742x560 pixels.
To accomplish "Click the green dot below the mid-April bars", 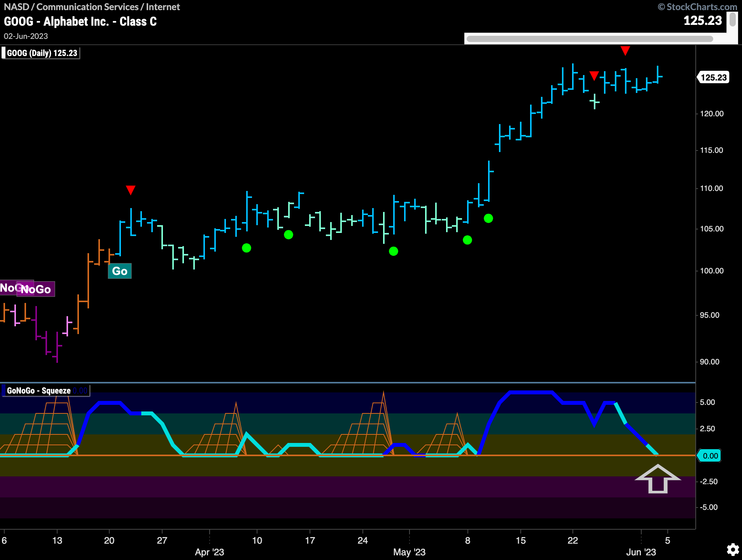I will (289, 235).
